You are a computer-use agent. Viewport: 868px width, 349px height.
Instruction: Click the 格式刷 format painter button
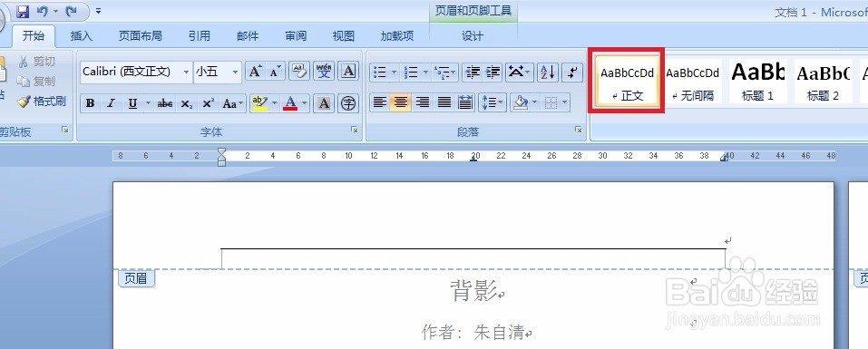pos(42,102)
